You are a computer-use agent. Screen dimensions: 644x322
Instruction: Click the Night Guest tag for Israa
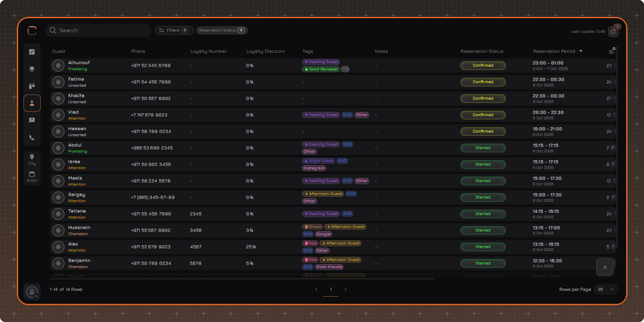[x=318, y=161]
